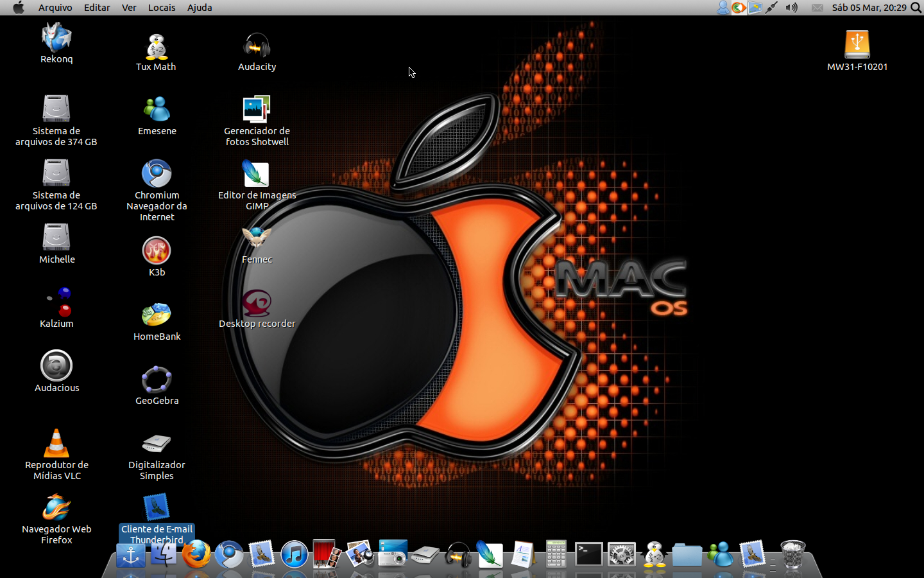Open the Arquivo menu
The image size is (924, 578).
pos(55,8)
